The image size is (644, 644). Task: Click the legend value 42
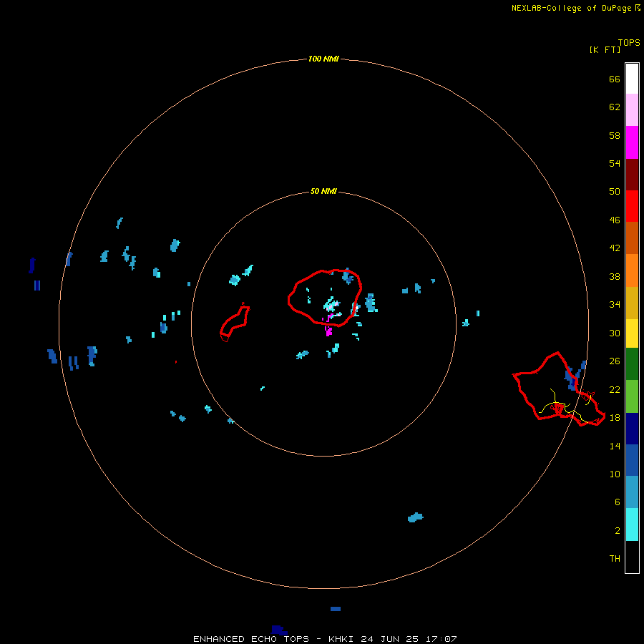pyautogui.click(x=615, y=248)
